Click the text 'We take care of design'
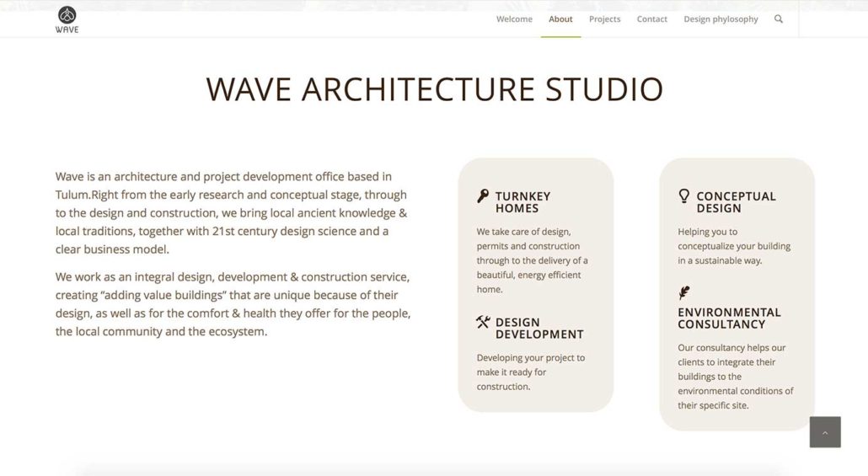This screenshot has width=868, height=476. (x=532, y=260)
